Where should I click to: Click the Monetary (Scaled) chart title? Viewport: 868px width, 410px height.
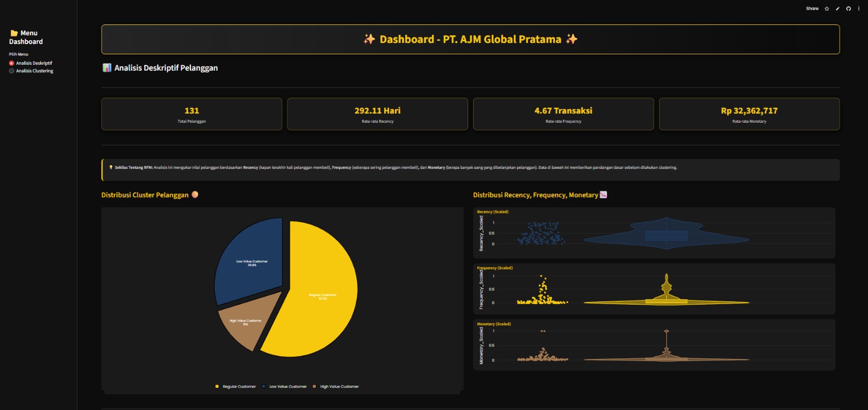click(494, 324)
